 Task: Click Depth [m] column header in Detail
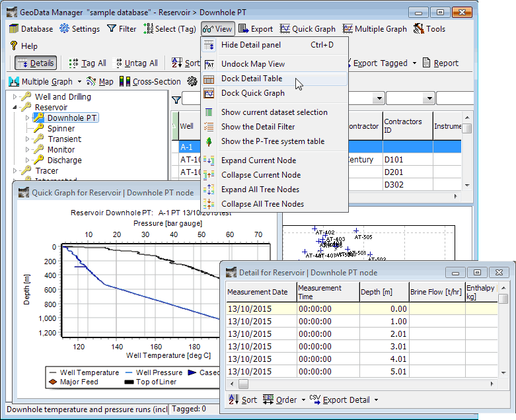384,292
